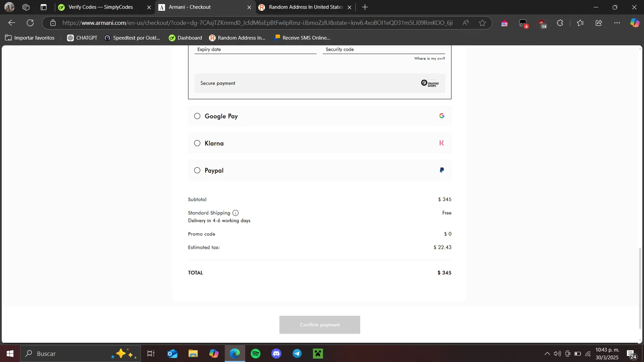Open browser Settings and more menu
This screenshot has width=644, height=362.
617,23
